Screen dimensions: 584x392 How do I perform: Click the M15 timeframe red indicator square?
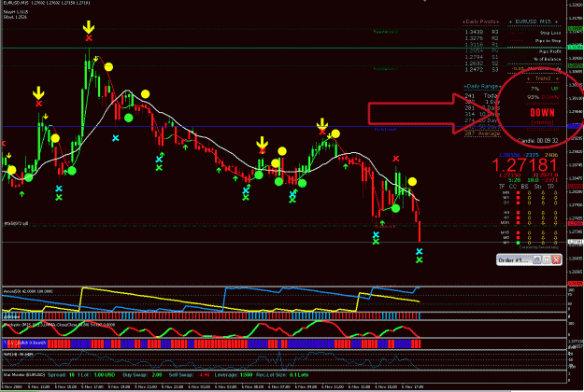(518, 232)
